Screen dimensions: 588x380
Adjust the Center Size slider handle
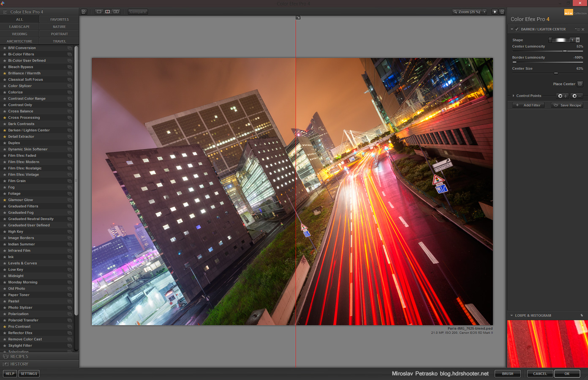[x=556, y=73]
